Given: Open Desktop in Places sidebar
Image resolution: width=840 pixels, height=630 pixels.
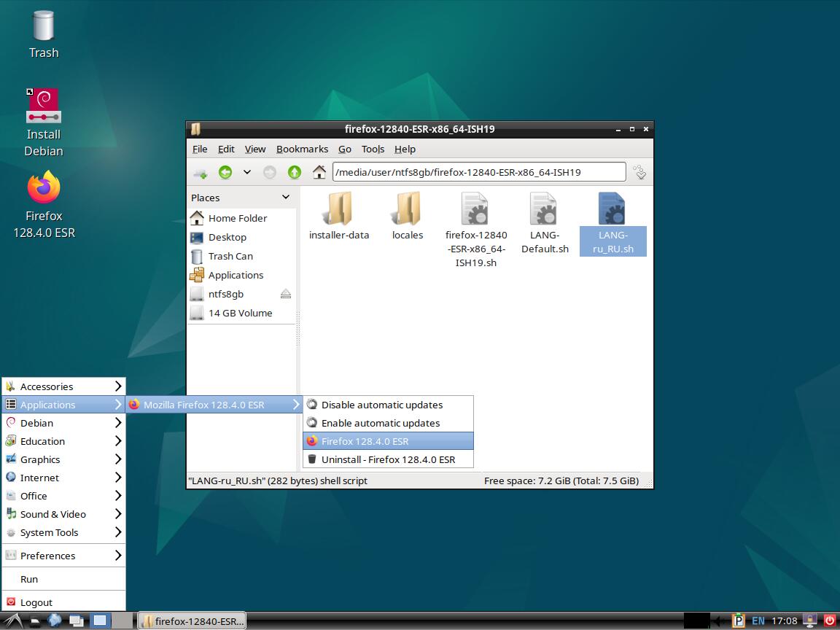Looking at the screenshot, I should pos(241,237).
